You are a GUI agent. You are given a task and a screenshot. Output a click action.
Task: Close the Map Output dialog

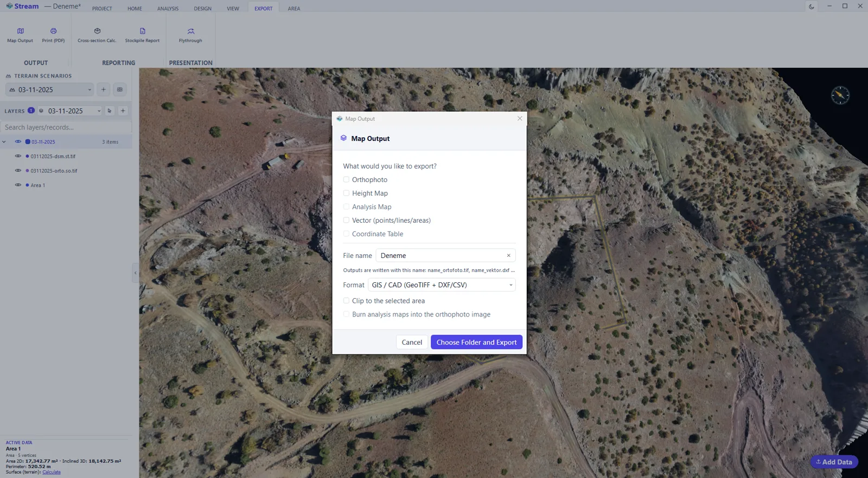tap(520, 118)
